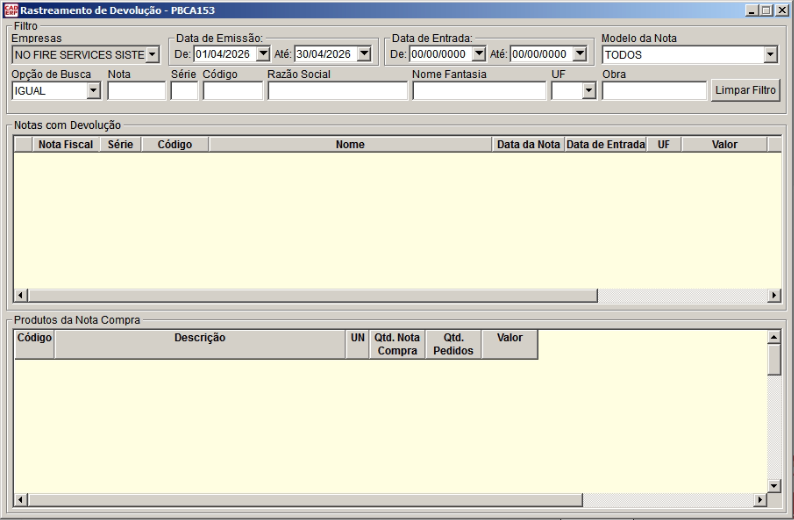The image size is (794, 520).
Task: Click the products grid horizontal scrollbar thumb
Action: 305,500
